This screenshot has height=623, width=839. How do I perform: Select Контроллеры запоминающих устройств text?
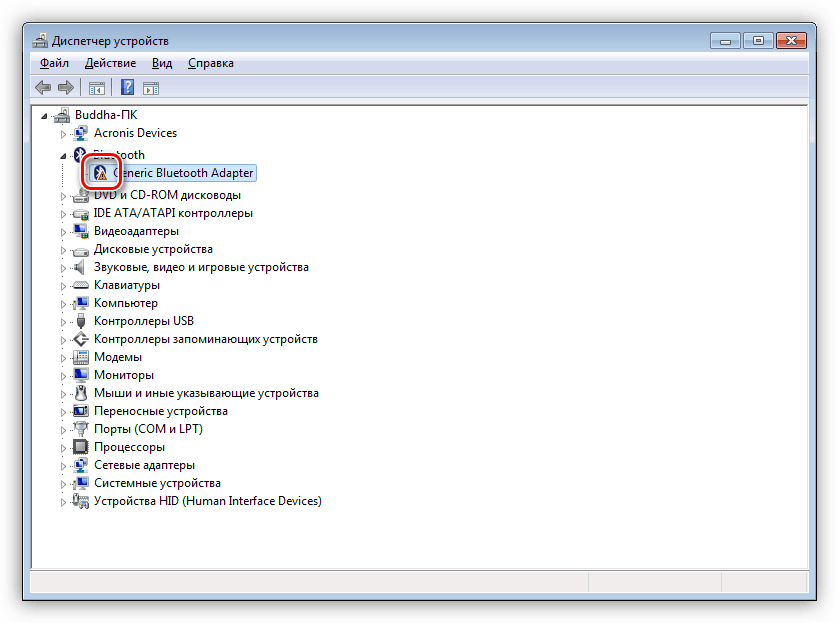tap(205, 339)
